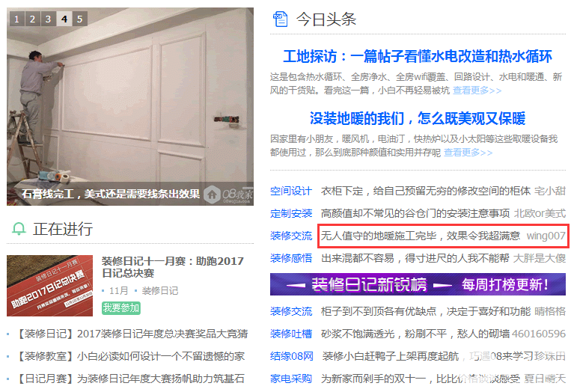The width and height of the screenshot is (574, 392).
Task: Open headline 工地探访 水电改造和热水循环
Action: click(x=418, y=56)
